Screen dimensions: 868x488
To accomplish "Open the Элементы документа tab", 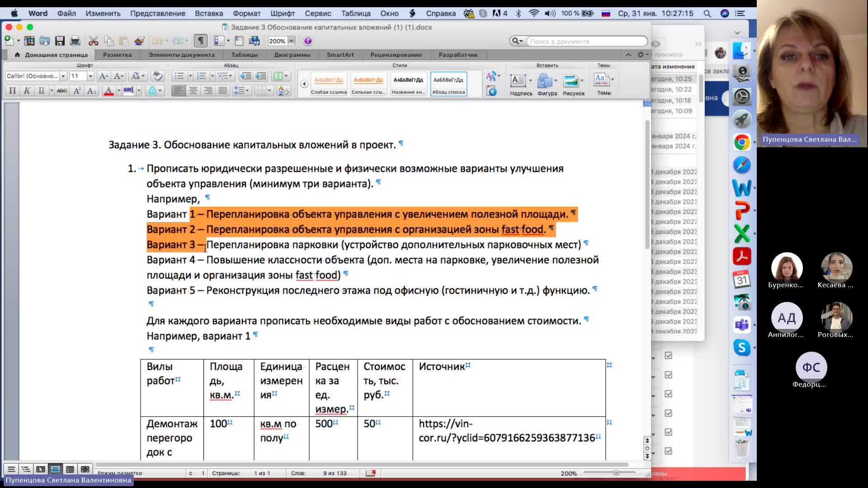I will pos(181,55).
